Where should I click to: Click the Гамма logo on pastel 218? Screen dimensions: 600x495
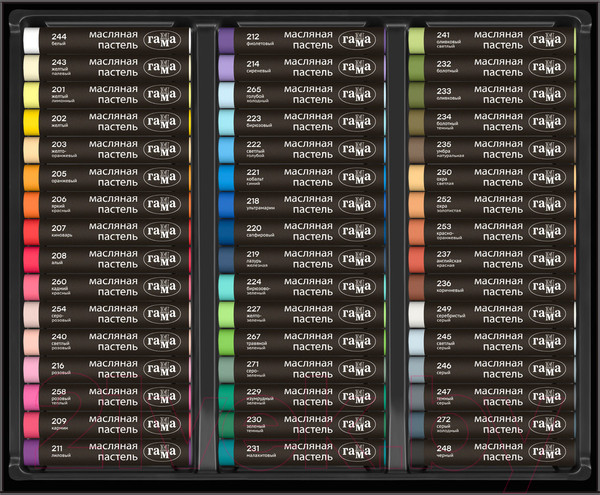click(x=355, y=204)
